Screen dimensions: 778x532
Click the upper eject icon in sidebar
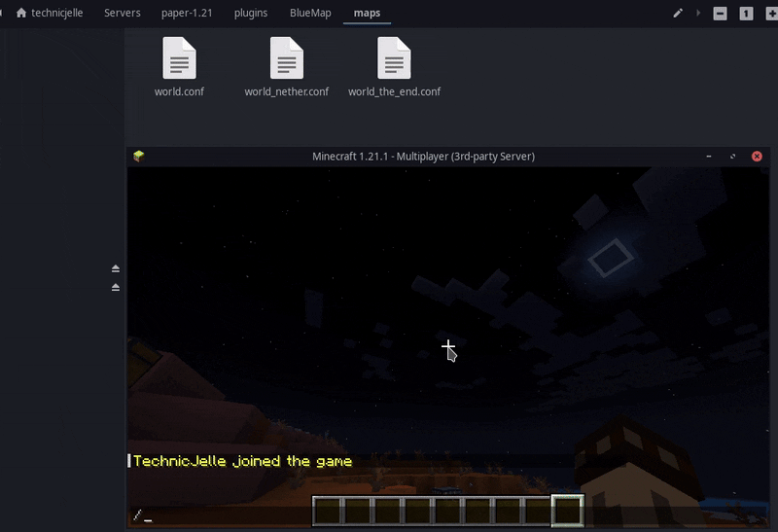click(116, 268)
